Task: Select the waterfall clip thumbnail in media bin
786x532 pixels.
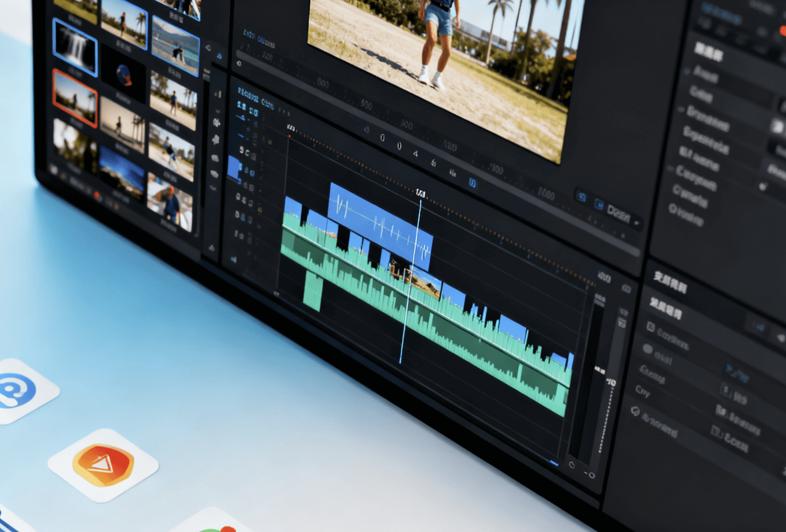Action: pos(75,47)
